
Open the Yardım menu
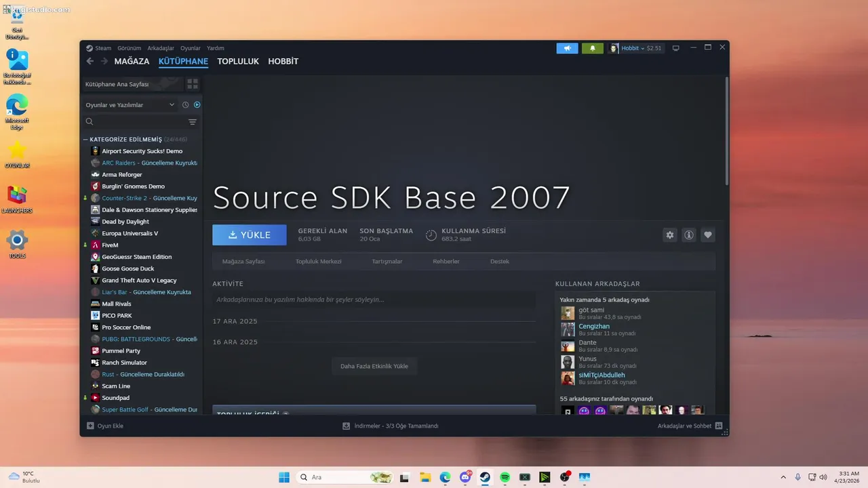[216, 48]
